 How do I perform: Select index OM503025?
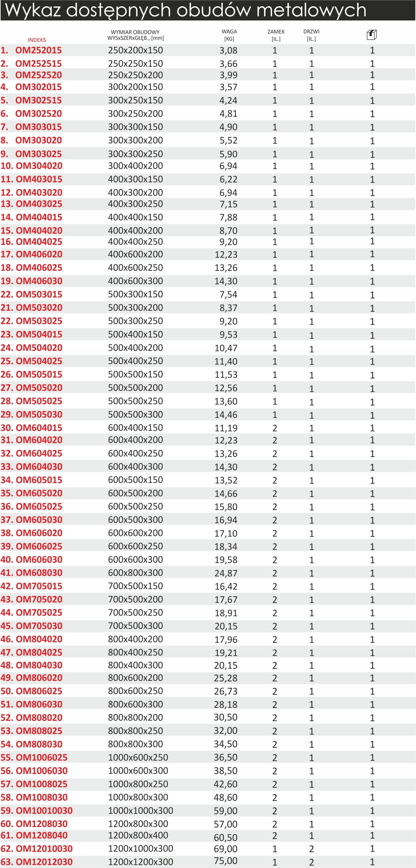[39, 321]
